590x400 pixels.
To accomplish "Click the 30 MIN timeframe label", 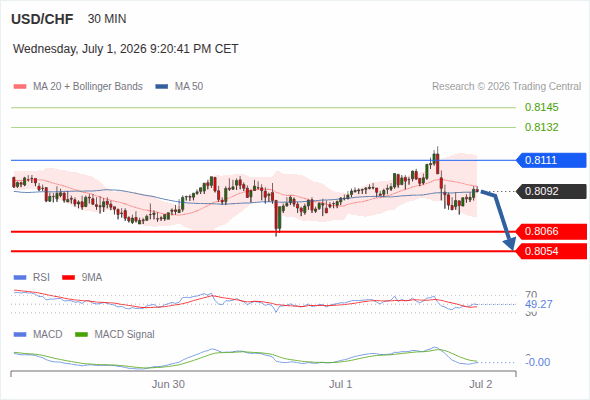I will pos(107,19).
